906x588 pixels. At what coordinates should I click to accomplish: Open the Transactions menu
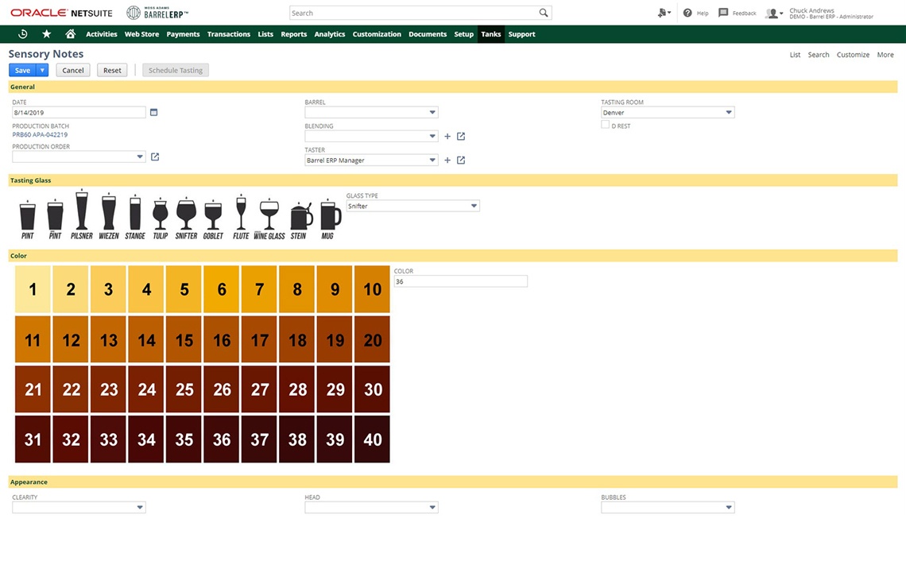pyautogui.click(x=228, y=34)
